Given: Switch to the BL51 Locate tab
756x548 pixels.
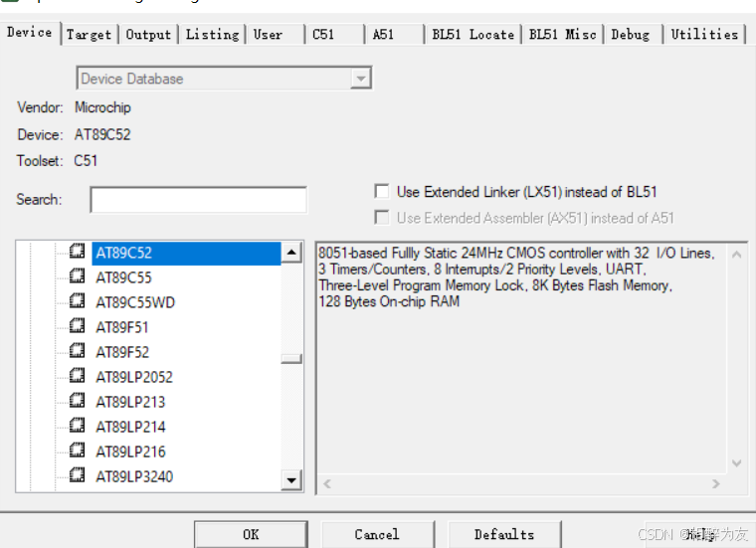Looking at the screenshot, I should coord(472,35).
